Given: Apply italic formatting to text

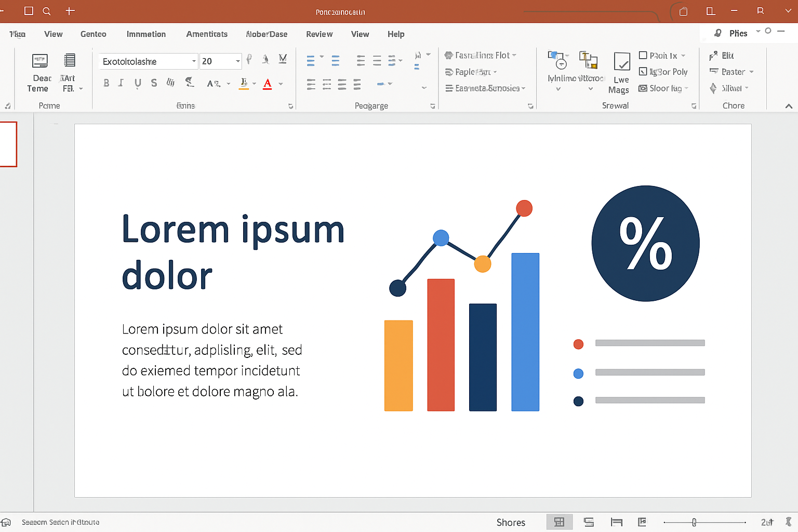Looking at the screenshot, I should click(121, 83).
